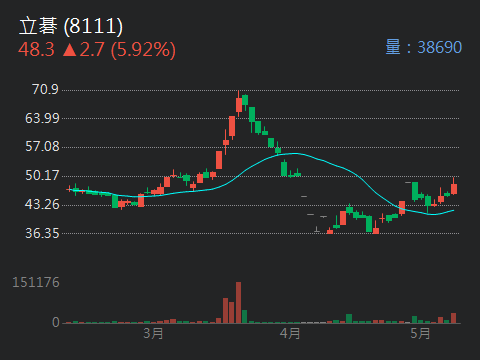Click the last red volume bar on the right

tap(453, 318)
